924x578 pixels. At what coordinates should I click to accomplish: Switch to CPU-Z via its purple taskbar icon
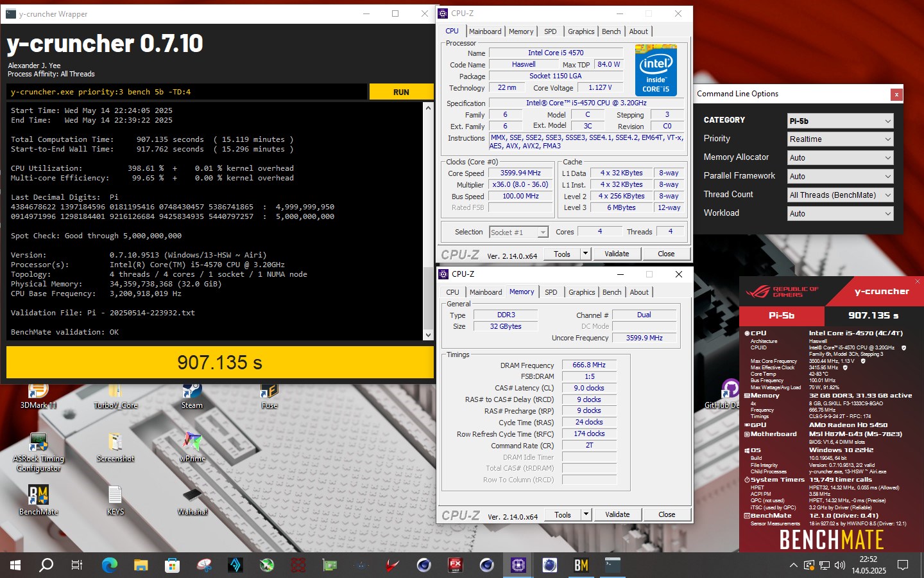(518, 565)
